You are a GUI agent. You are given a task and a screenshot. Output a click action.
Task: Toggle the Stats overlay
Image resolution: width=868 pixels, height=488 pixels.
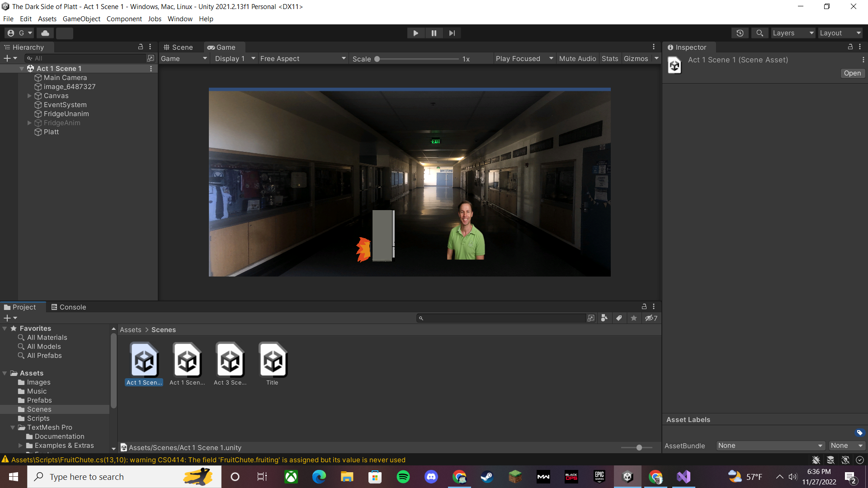coord(609,59)
